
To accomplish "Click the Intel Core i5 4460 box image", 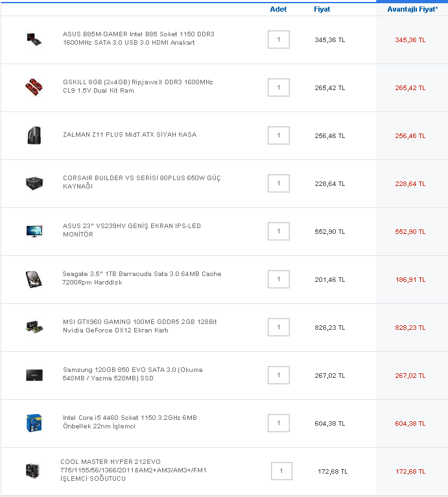I will pos(34,422).
